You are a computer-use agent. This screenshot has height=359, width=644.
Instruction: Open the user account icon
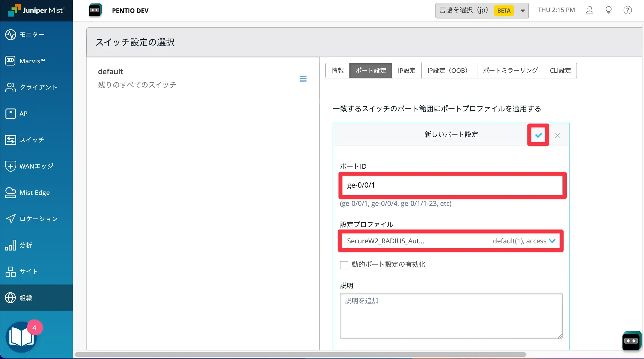tap(589, 10)
